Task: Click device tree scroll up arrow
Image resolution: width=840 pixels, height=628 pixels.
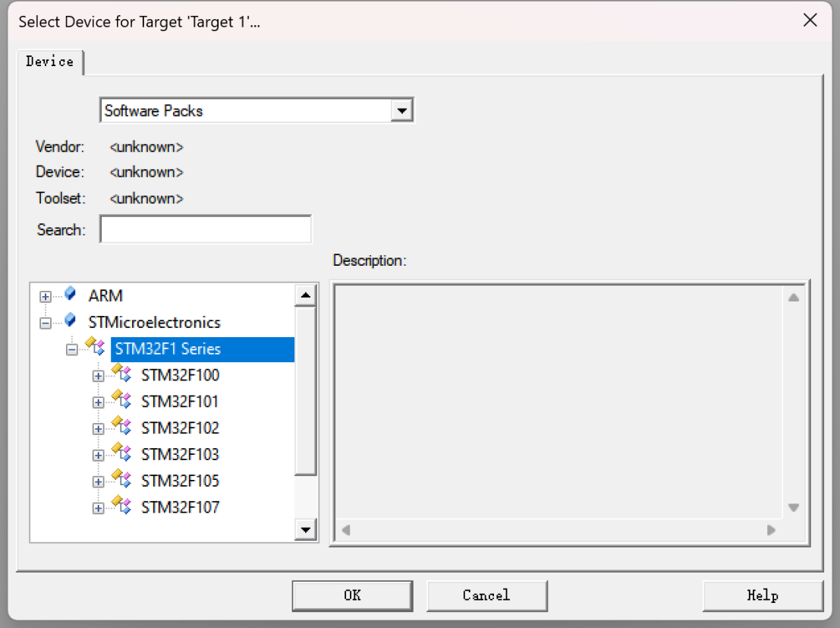Action: point(305,295)
